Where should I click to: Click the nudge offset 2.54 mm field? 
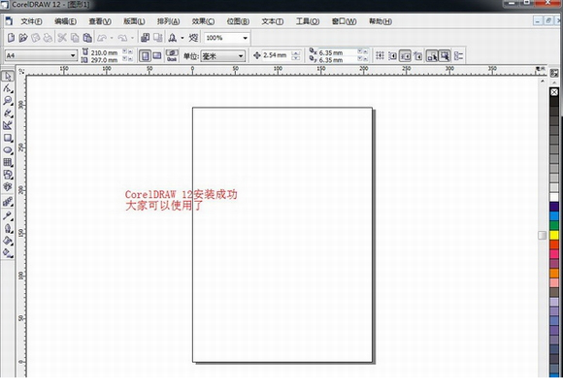point(277,55)
